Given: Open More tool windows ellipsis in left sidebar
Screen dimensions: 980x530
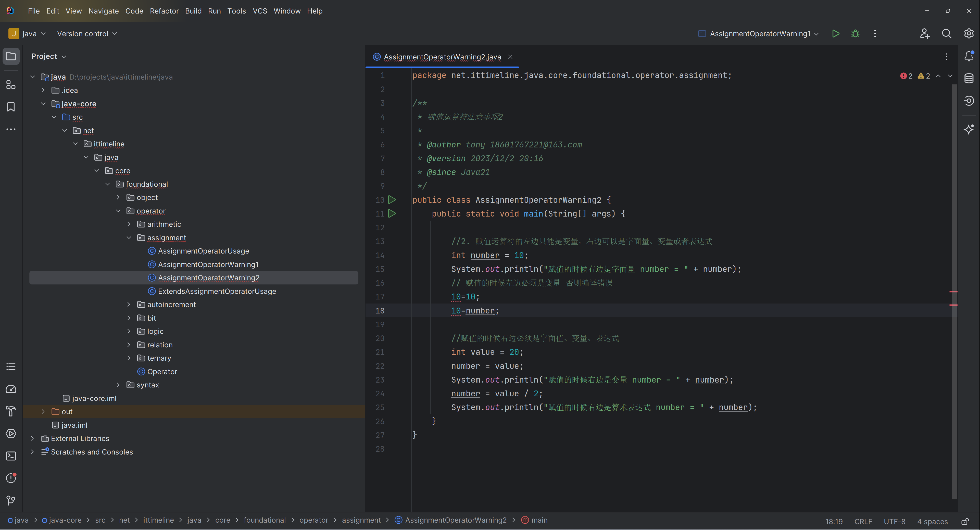Looking at the screenshot, I should [11, 129].
